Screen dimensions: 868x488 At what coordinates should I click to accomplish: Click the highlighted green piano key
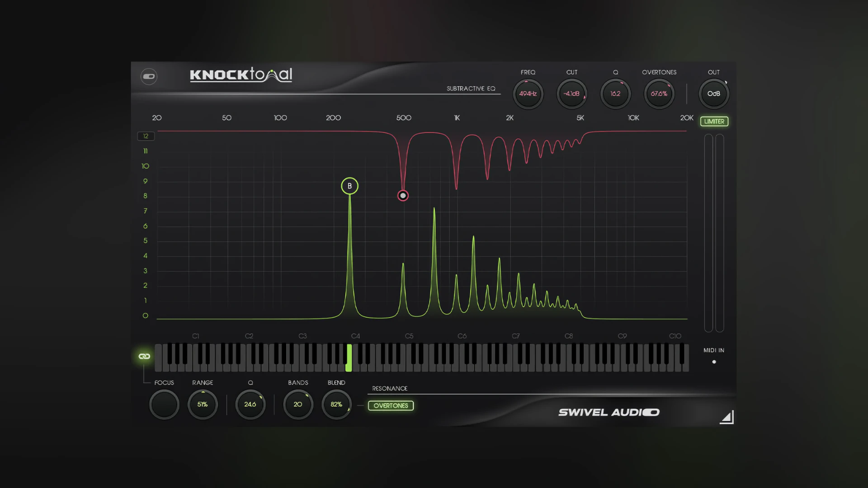[349, 358]
